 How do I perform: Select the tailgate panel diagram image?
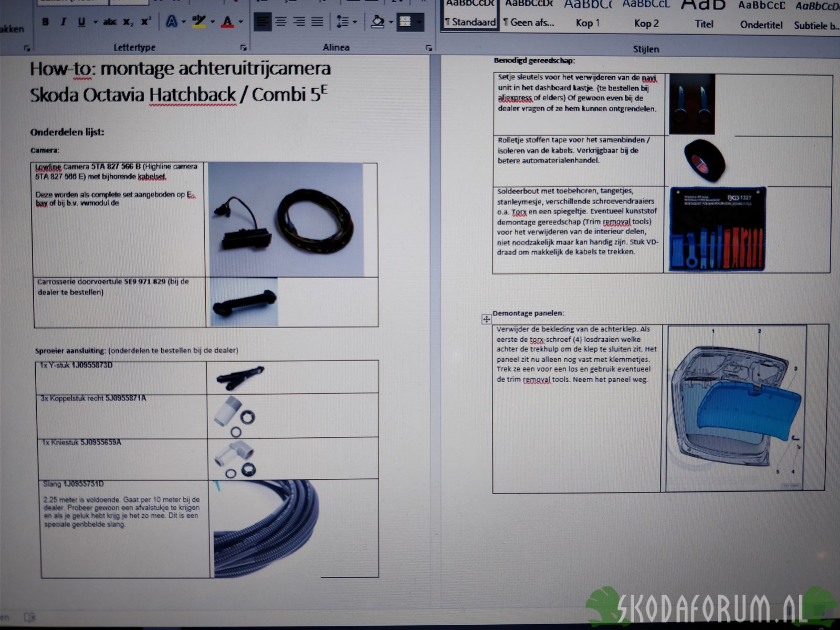tap(736, 408)
